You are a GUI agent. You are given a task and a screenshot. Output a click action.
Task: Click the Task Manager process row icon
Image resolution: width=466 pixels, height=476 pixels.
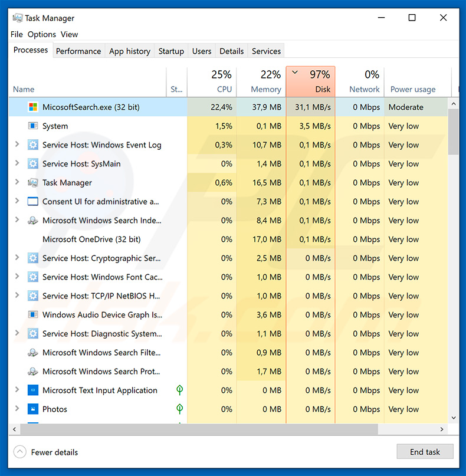[x=33, y=182]
